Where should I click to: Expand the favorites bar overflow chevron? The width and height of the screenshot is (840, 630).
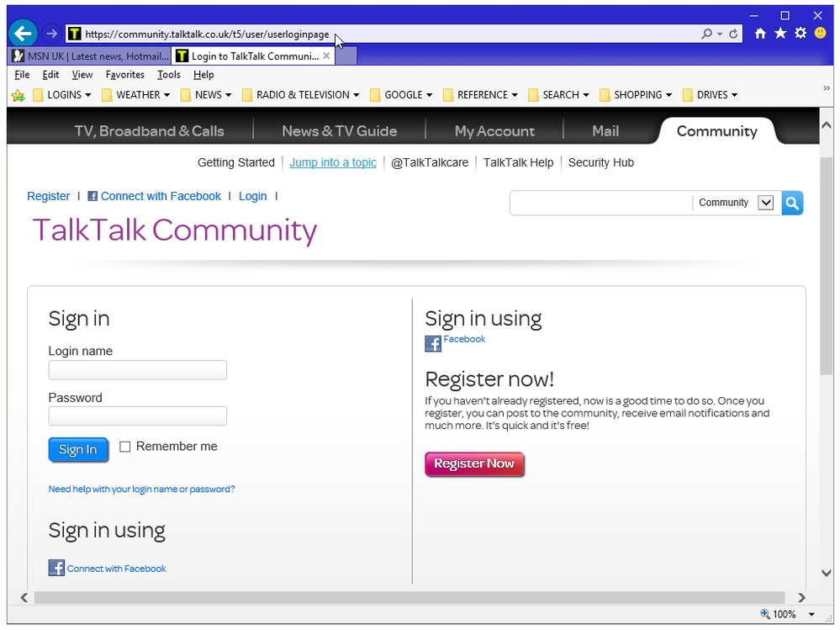click(827, 87)
